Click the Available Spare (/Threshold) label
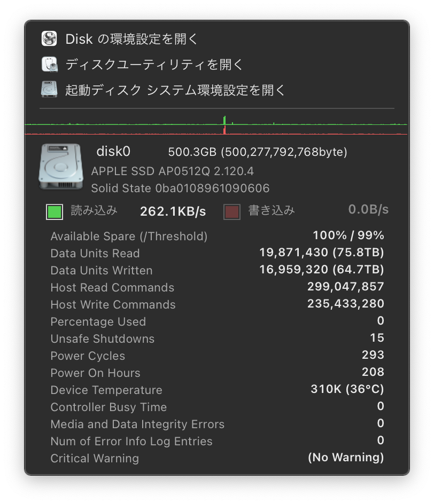This screenshot has height=504, width=434. point(129,236)
